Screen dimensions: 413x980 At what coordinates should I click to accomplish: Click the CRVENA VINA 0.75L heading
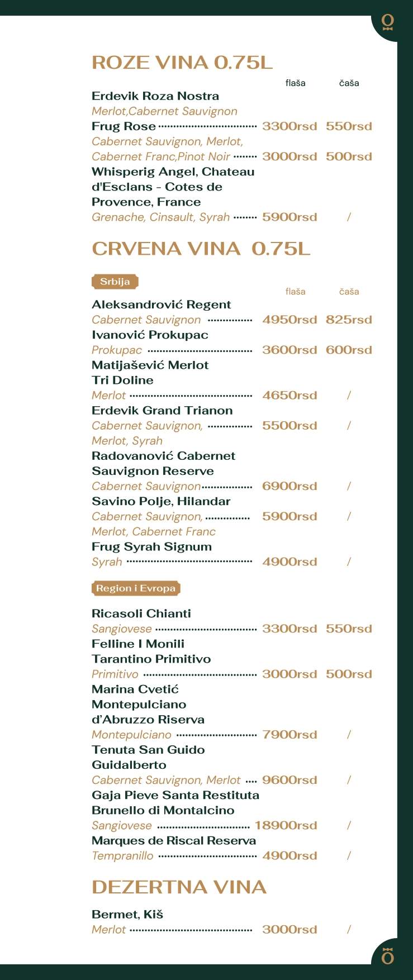pos(201,249)
